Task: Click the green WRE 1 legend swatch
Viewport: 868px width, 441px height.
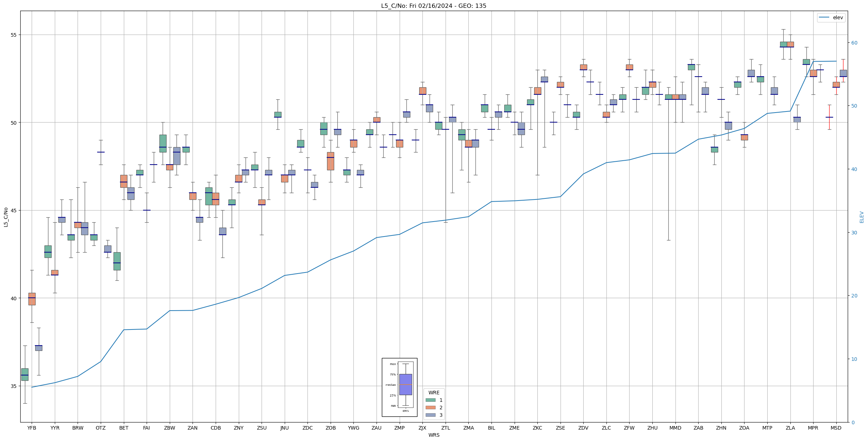Action: coord(430,400)
